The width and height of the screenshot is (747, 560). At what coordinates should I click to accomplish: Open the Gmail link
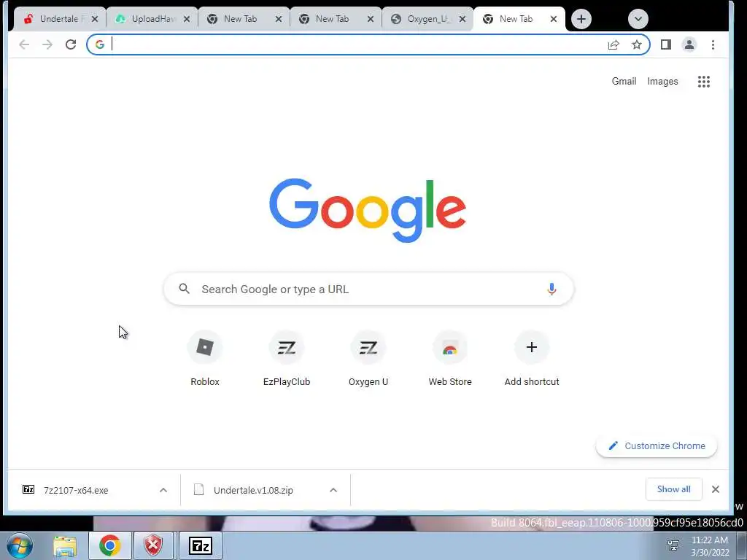[624, 82]
